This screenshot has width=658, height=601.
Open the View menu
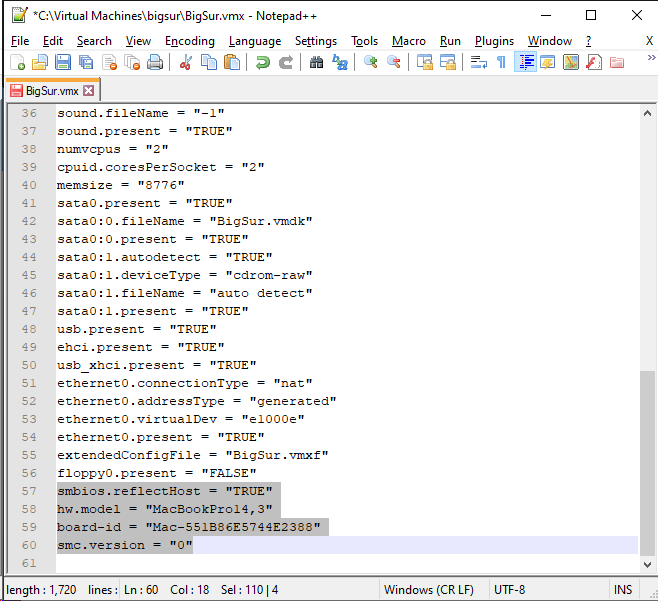click(138, 41)
